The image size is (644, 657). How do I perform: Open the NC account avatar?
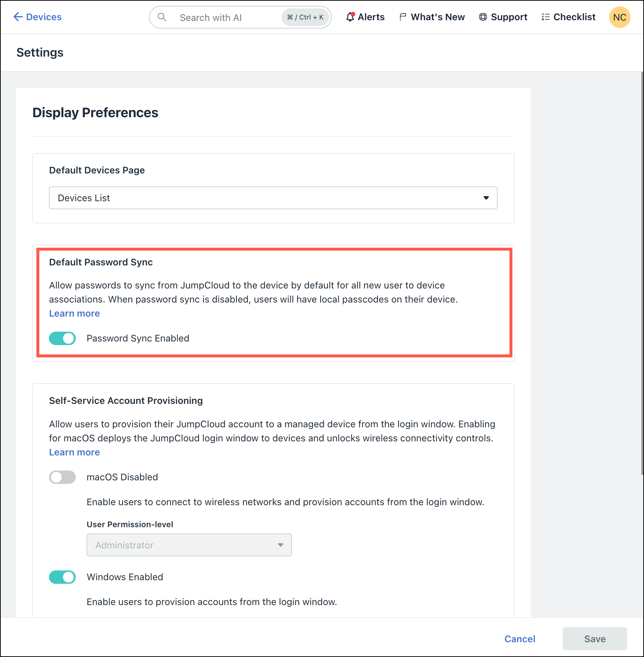tap(619, 17)
